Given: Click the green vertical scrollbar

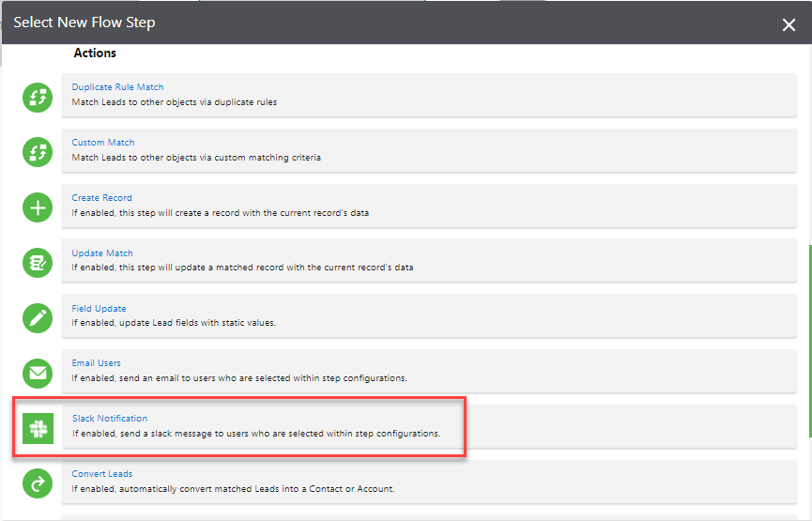Looking at the screenshot, I should tap(810, 340).
